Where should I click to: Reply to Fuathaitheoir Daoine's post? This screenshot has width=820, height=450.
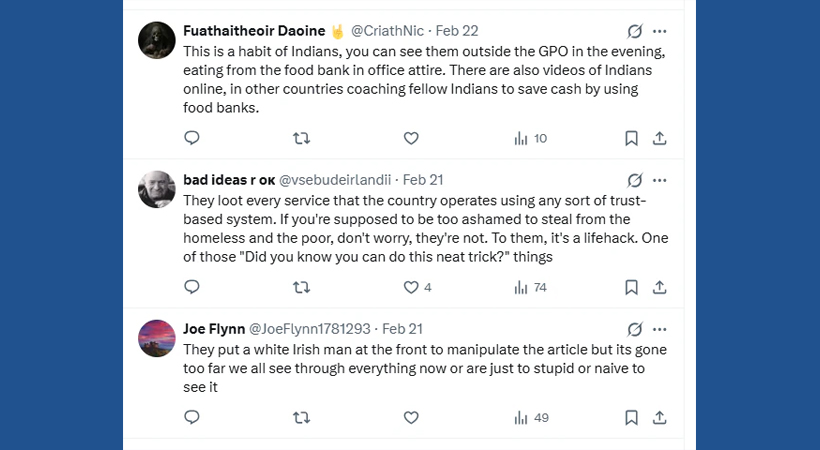192,138
